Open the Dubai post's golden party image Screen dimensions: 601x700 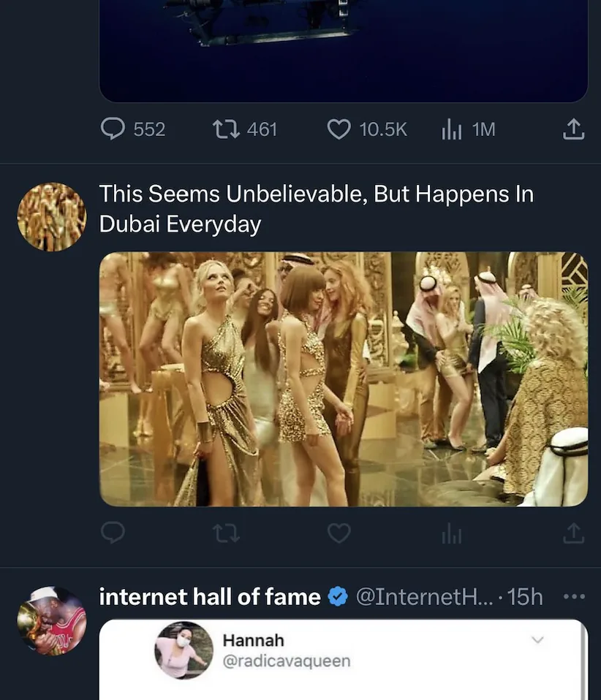tap(343, 378)
